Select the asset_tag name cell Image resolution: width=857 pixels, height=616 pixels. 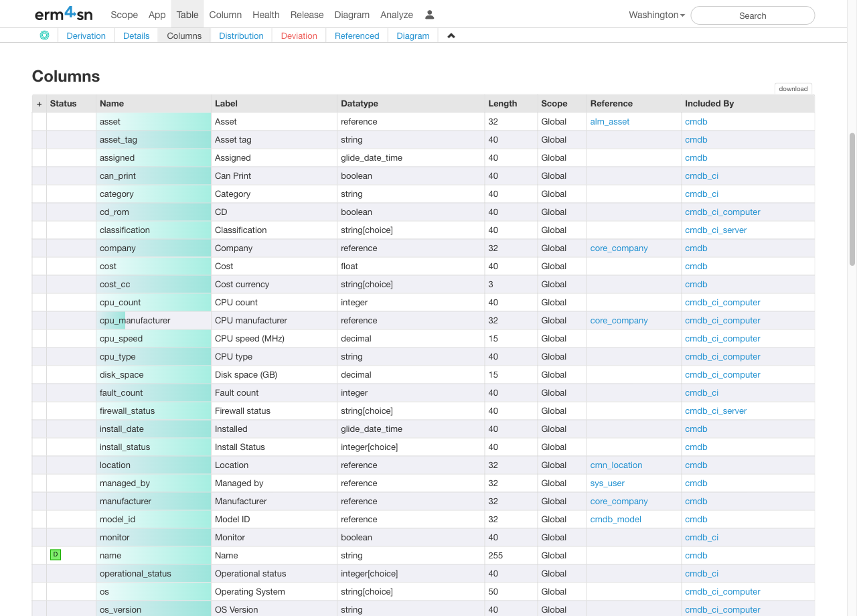(x=154, y=139)
